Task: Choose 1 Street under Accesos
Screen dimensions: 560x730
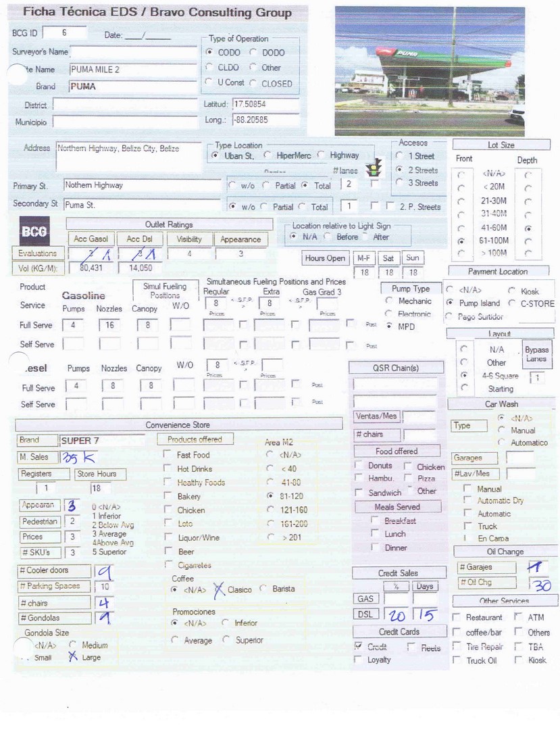Action: (399, 155)
